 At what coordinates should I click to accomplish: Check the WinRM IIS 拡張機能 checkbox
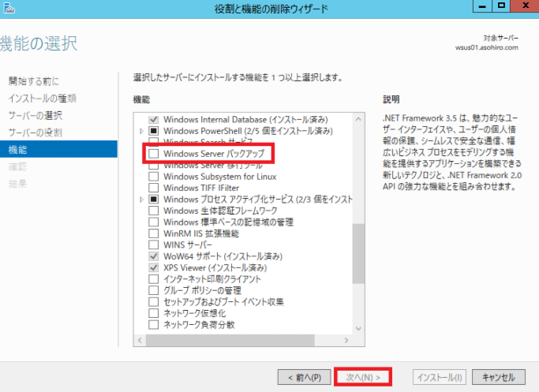pos(153,233)
